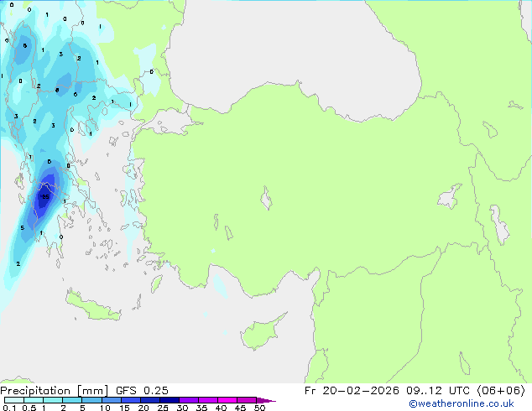The height and width of the screenshot is (411, 532).
Task: Click the above-50 arrow tip of legend
Action: pos(266,401)
